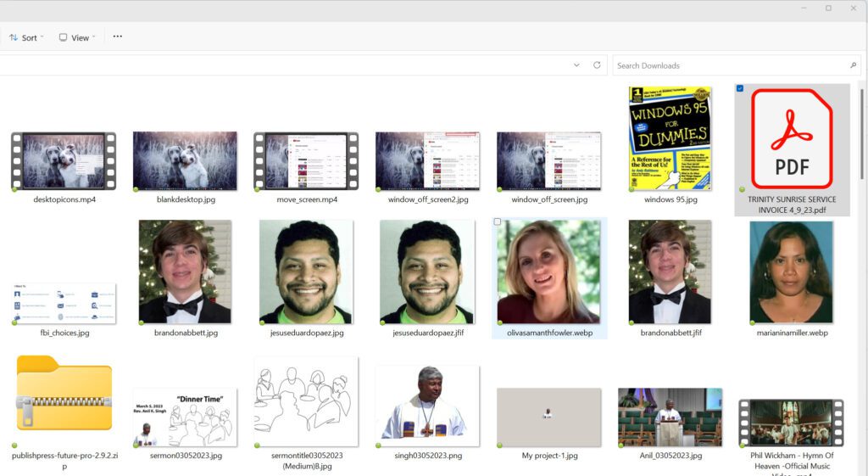Click the file name text move_screen.mp4

[307, 199]
